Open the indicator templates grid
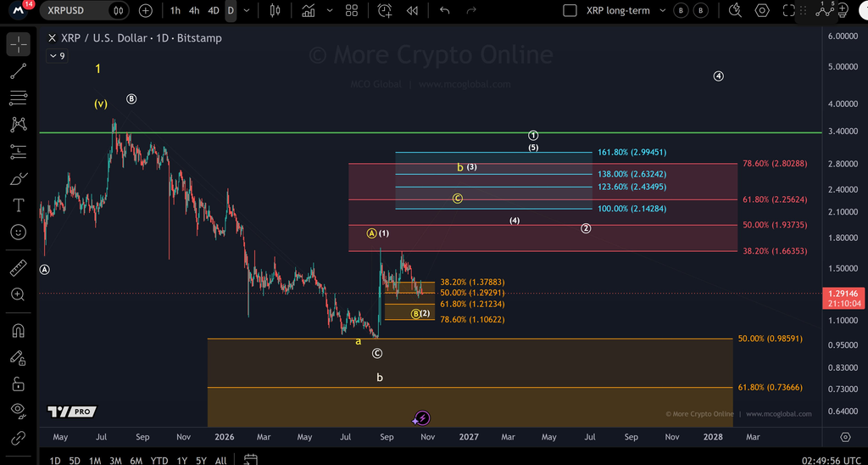 point(352,10)
